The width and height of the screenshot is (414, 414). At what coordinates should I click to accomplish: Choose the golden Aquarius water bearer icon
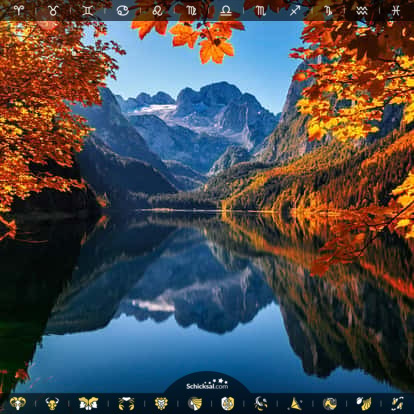(364, 403)
